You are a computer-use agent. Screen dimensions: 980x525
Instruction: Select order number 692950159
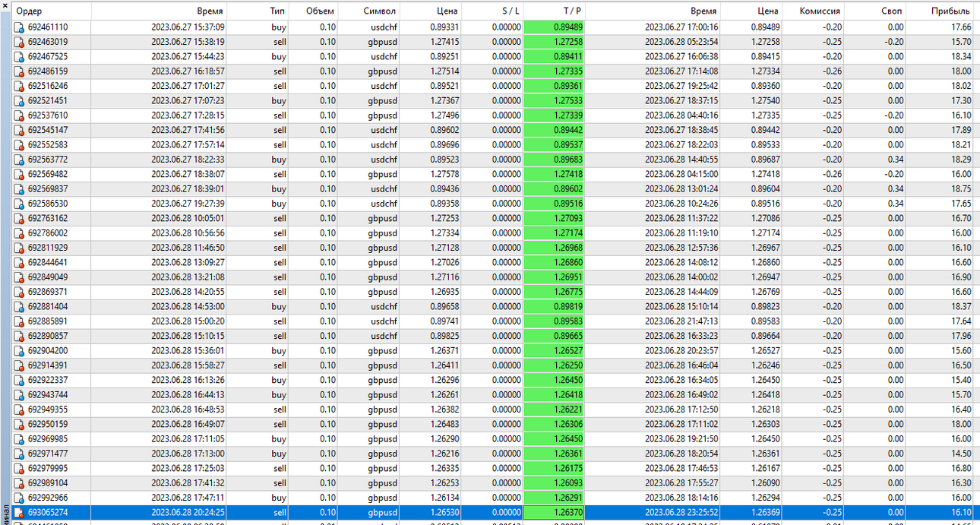pos(48,424)
